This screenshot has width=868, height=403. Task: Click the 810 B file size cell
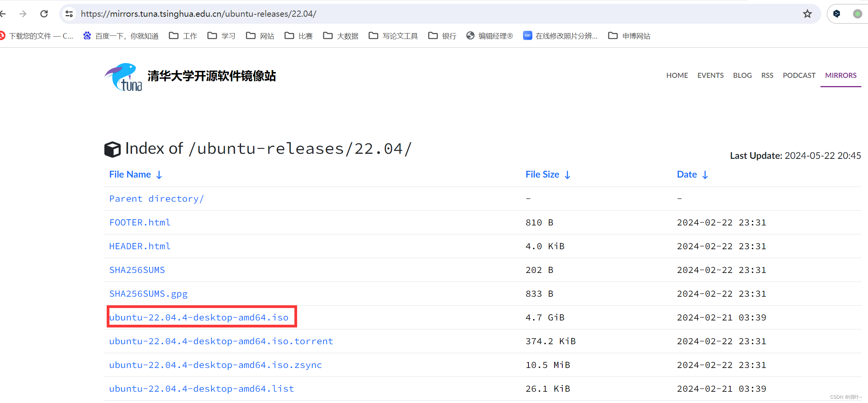(x=539, y=223)
